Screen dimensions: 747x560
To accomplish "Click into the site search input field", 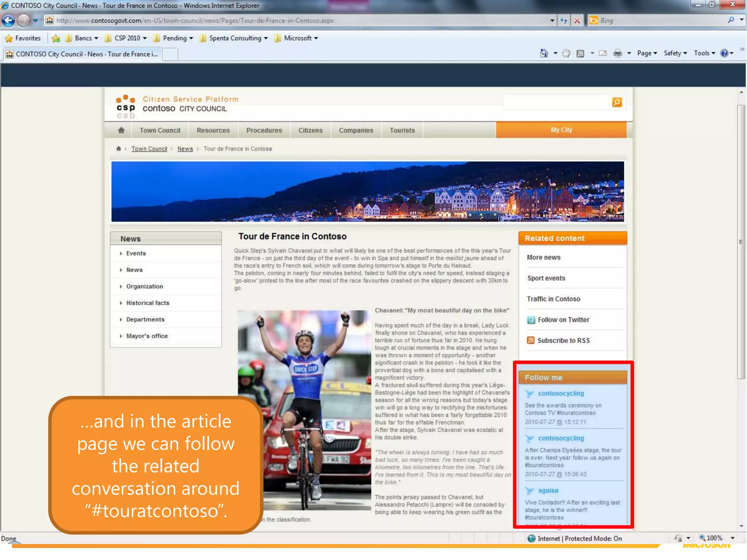I will pyautogui.click(x=557, y=102).
